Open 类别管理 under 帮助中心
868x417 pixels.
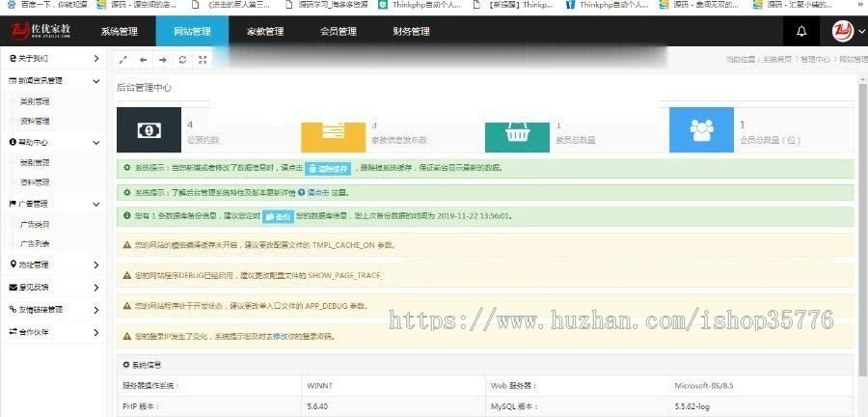35,163
